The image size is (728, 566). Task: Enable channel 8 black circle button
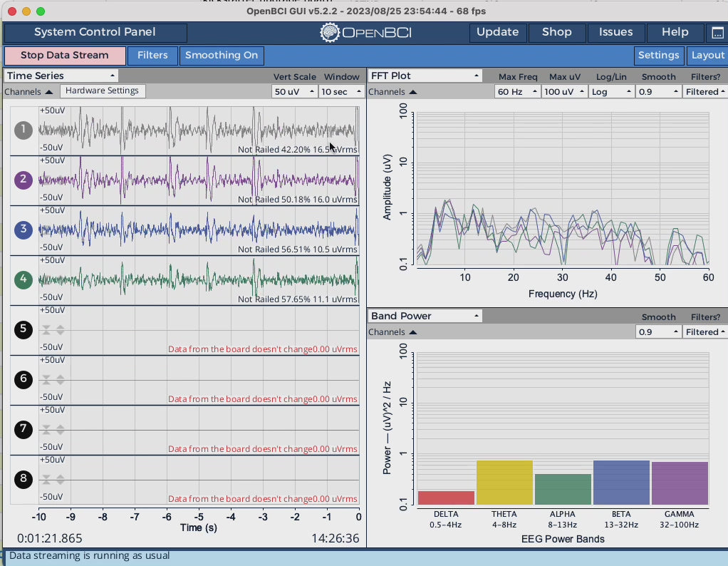24,479
